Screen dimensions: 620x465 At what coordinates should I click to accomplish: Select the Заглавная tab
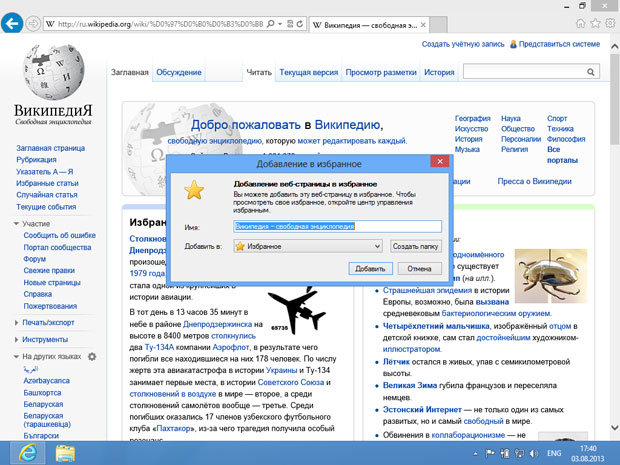130,72
